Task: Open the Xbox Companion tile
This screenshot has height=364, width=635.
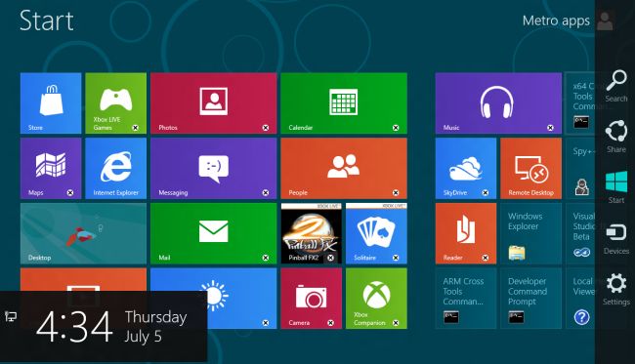Action: tap(376, 299)
